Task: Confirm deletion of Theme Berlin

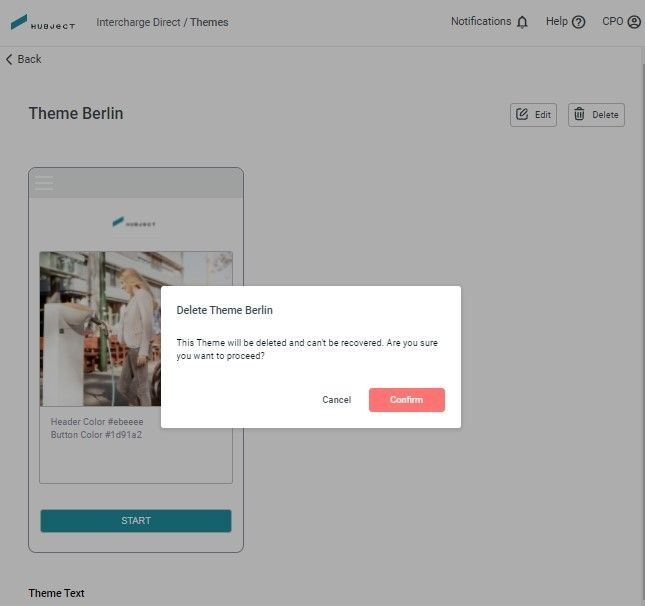Action: tap(406, 399)
